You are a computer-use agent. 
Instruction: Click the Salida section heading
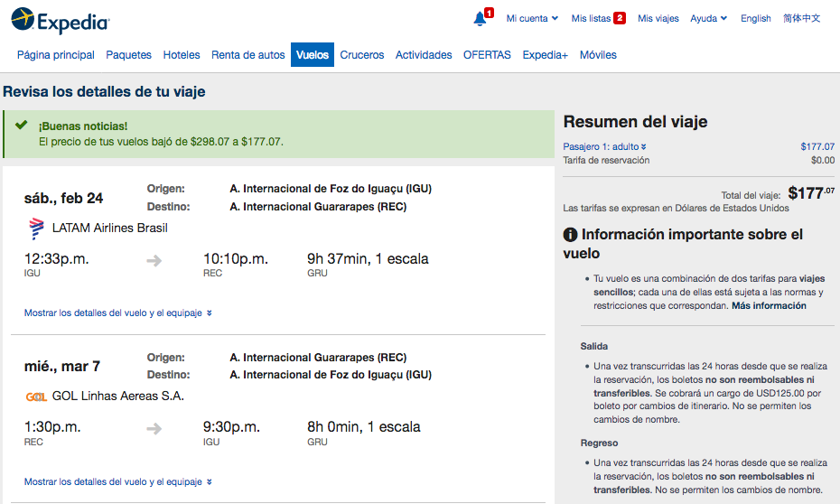tap(594, 346)
